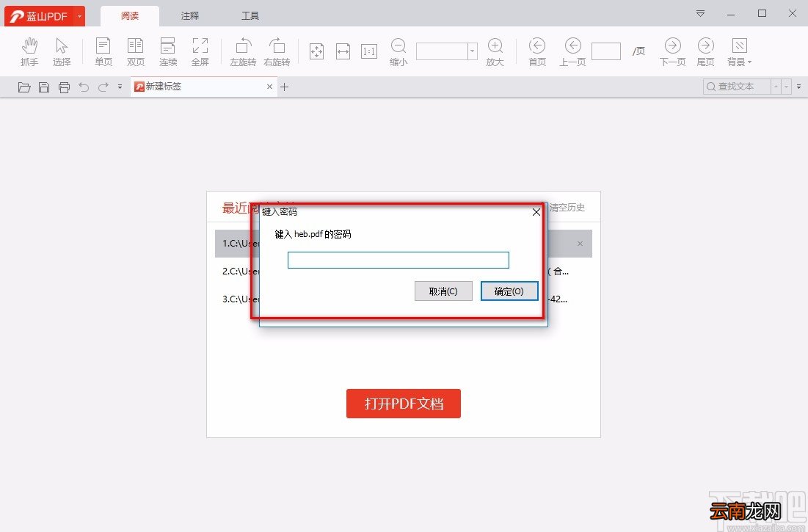Image resolution: width=808 pixels, height=532 pixels.
Task: Select the 抓手 hand tool
Action: [x=29, y=51]
